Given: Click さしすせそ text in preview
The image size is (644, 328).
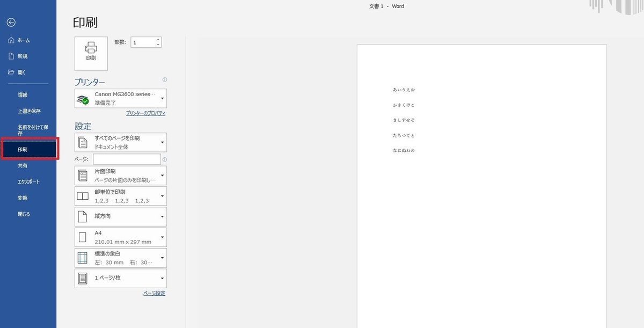Looking at the screenshot, I should [404, 120].
